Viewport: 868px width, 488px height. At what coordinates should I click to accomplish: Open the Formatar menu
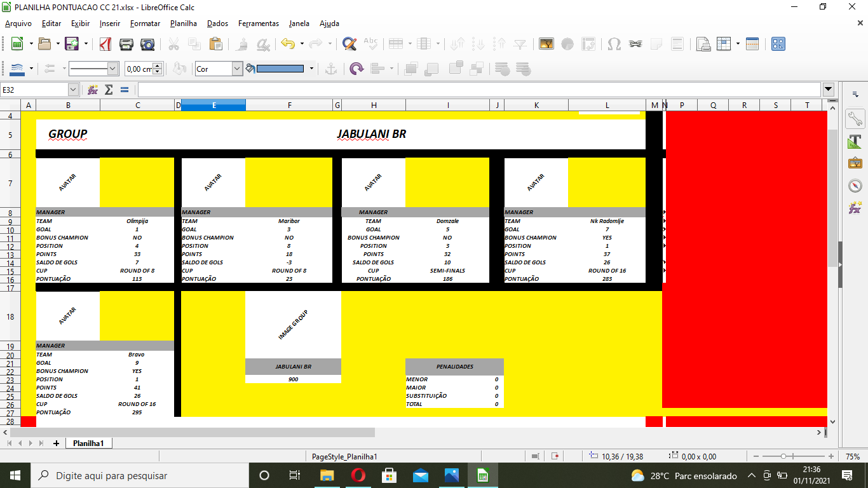tap(145, 24)
